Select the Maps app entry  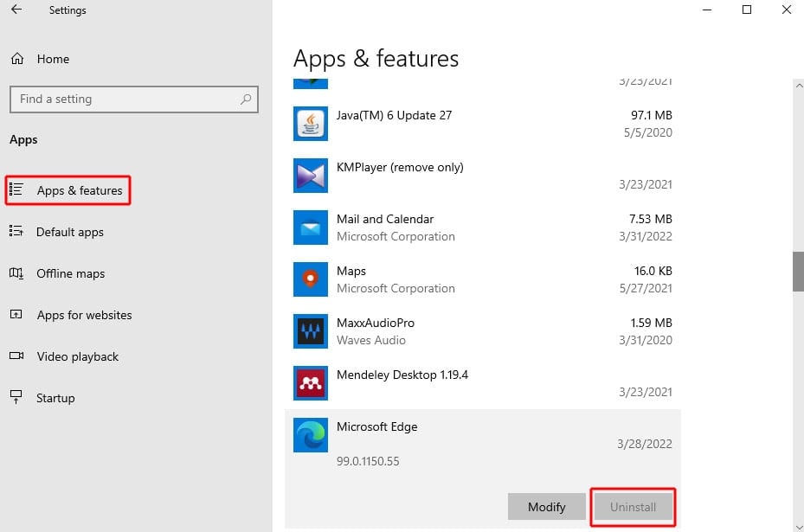coord(483,279)
